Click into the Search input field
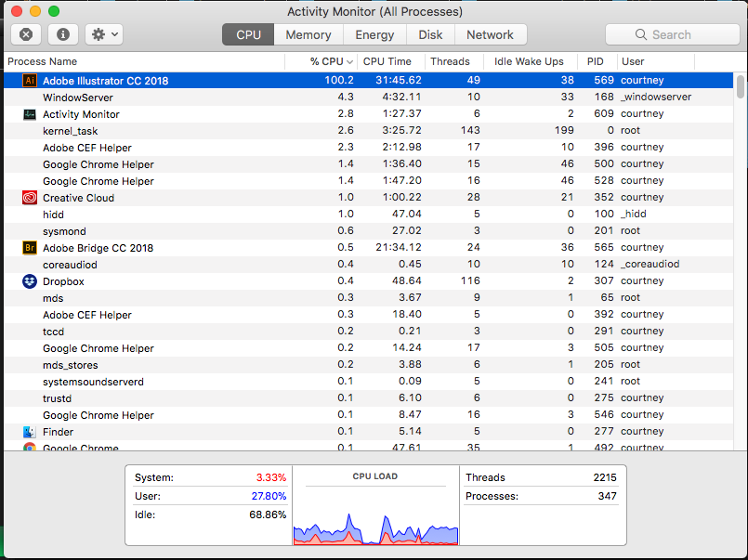This screenshot has height=560, width=748. [673, 34]
